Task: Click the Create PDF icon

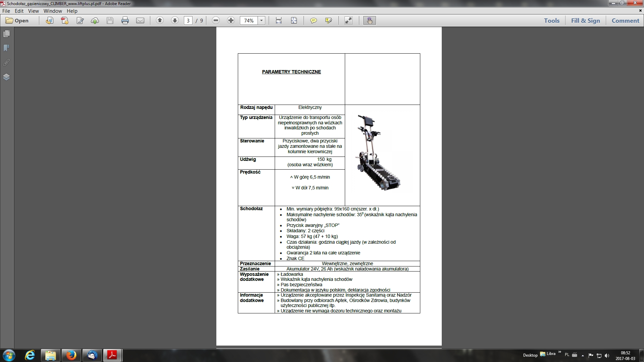Action: point(65,20)
